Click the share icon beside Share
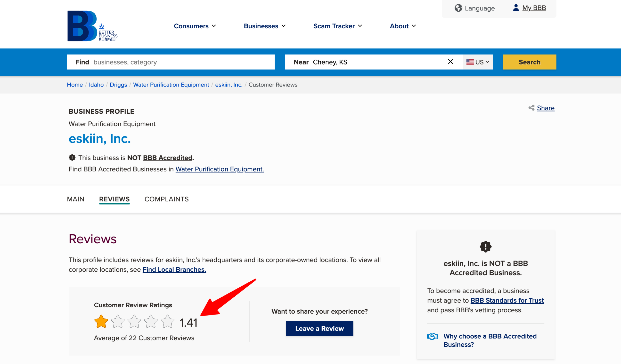Viewport: 621px width, 364px height. 531,108
